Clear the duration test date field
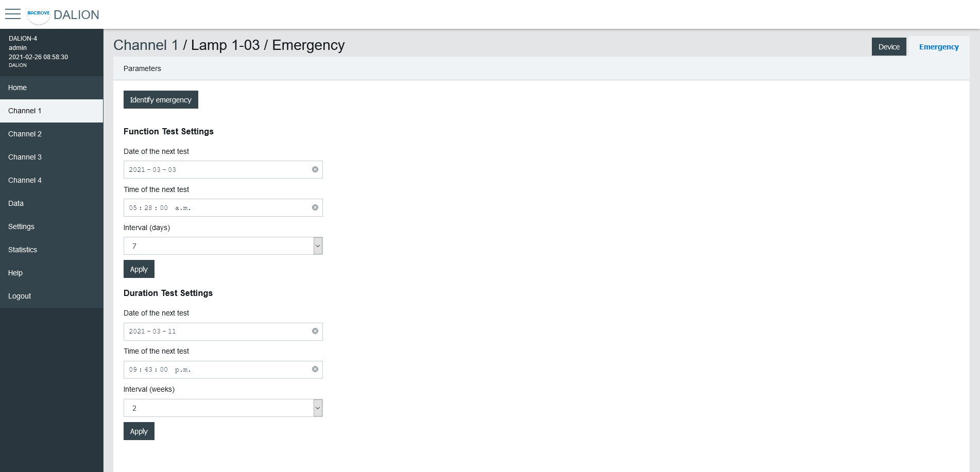 point(315,331)
